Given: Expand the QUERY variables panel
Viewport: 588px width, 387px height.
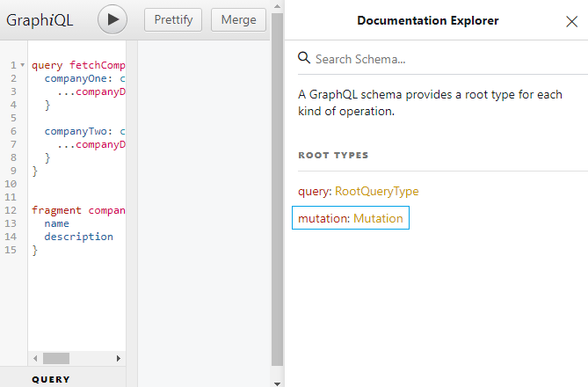Looking at the screenshot, I should coord(51,380).
